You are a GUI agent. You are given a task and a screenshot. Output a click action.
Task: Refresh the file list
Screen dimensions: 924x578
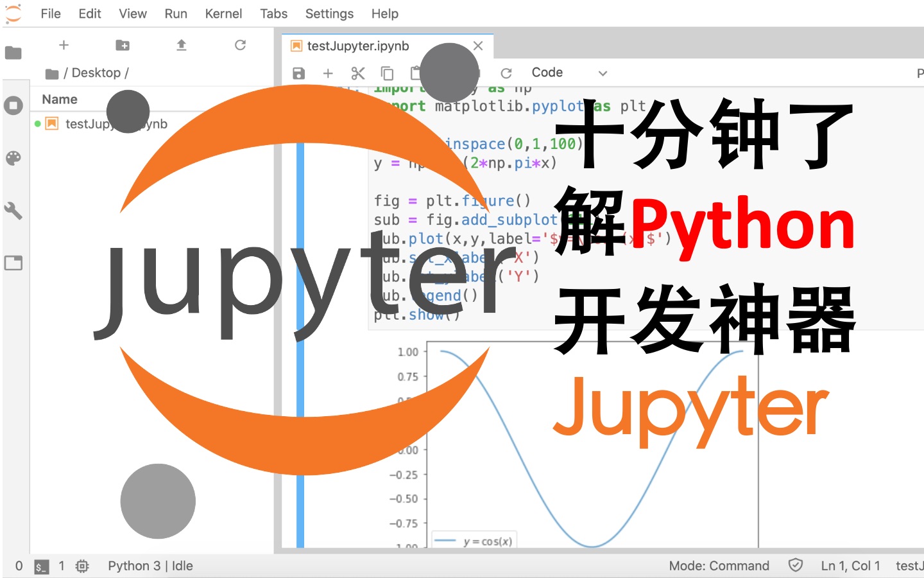[240, 45]
